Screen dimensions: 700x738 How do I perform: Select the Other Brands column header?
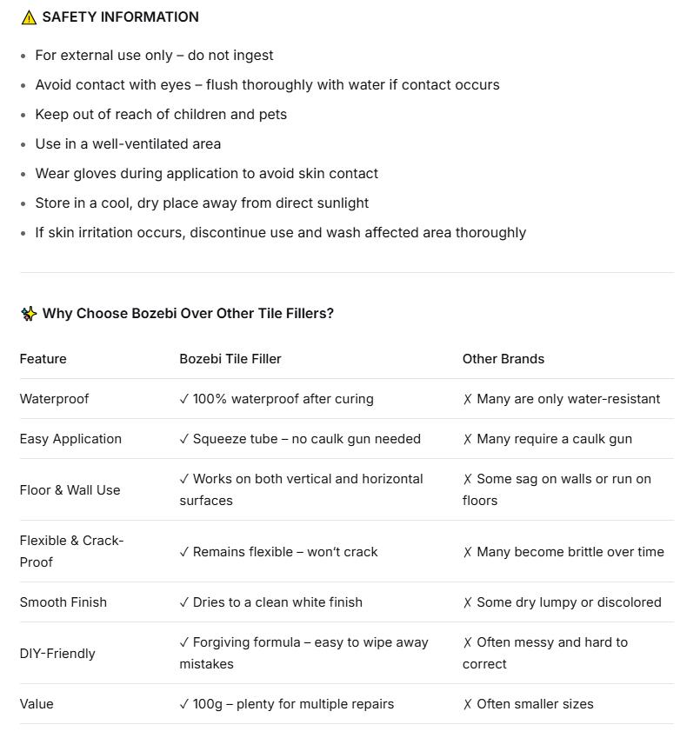tap(503, 359)
